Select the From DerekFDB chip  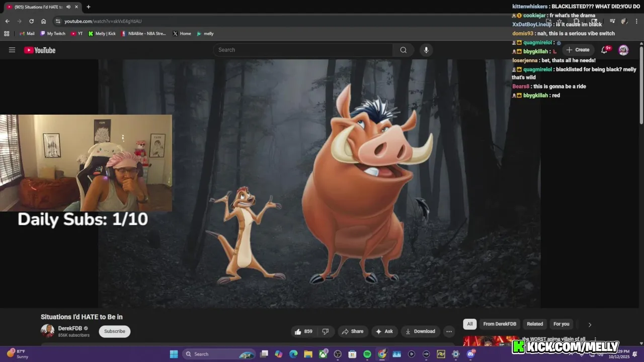(500, 324)
